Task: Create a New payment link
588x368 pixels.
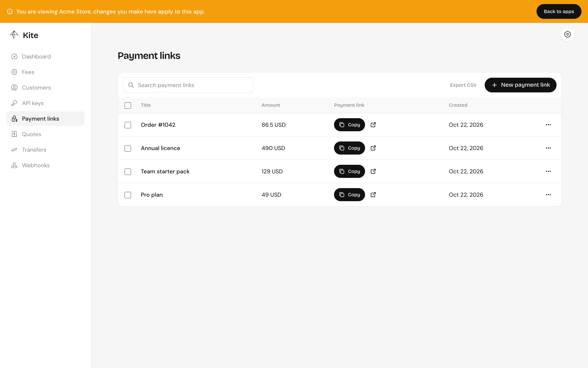Action: coord(520,85)
